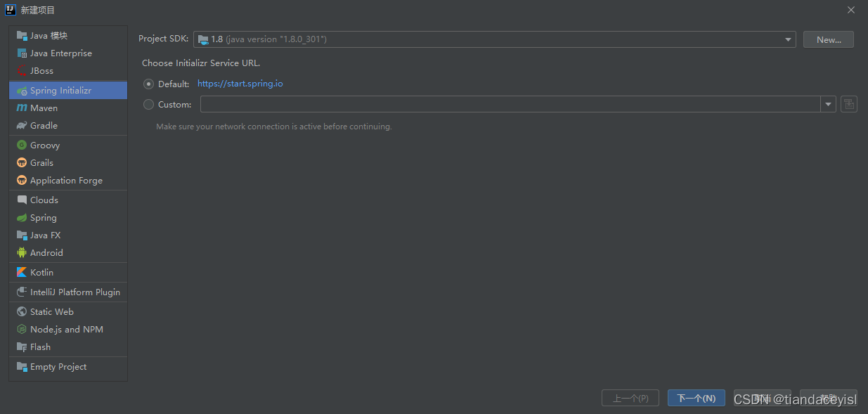
Task: Click the Static Web globe icon
Action: point(22,312)
